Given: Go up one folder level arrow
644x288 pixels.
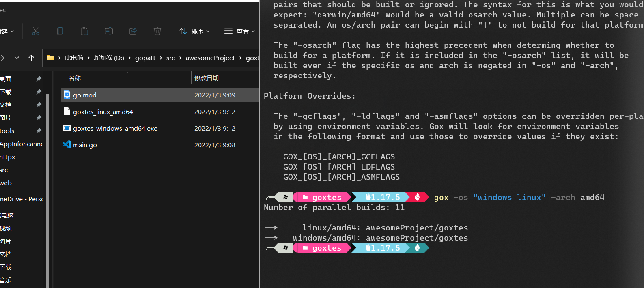Looking at the screenshot, I should click(x=31, y=58).
